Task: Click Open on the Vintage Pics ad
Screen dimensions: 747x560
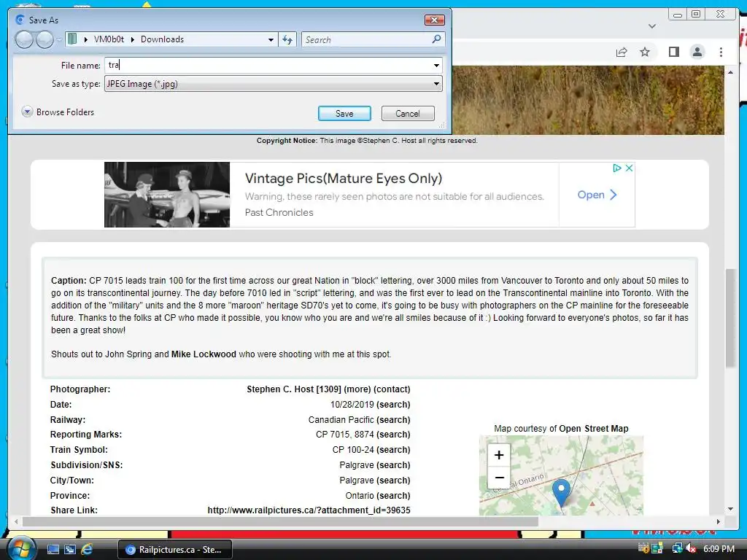Action: coord(597,195)
